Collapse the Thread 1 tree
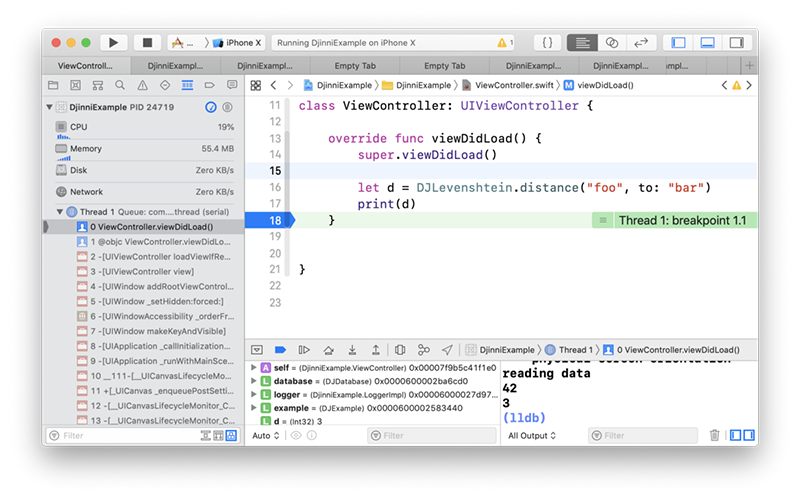The width and height of the screenshot is (800, 501). (58, 212)
